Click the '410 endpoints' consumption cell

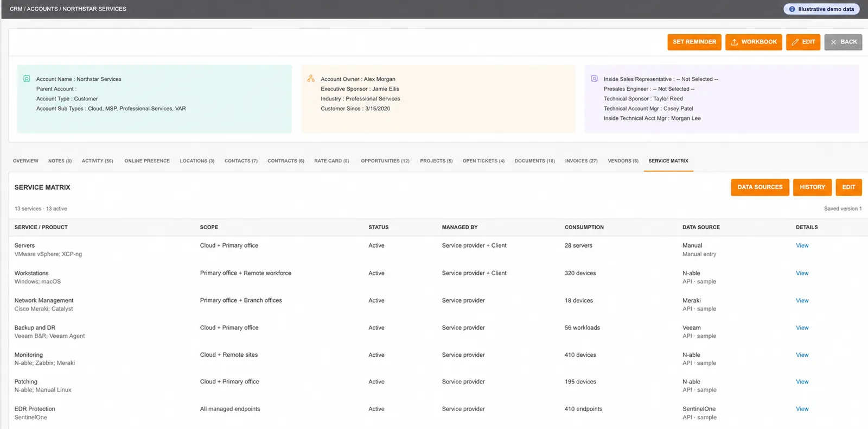[583, 409]
